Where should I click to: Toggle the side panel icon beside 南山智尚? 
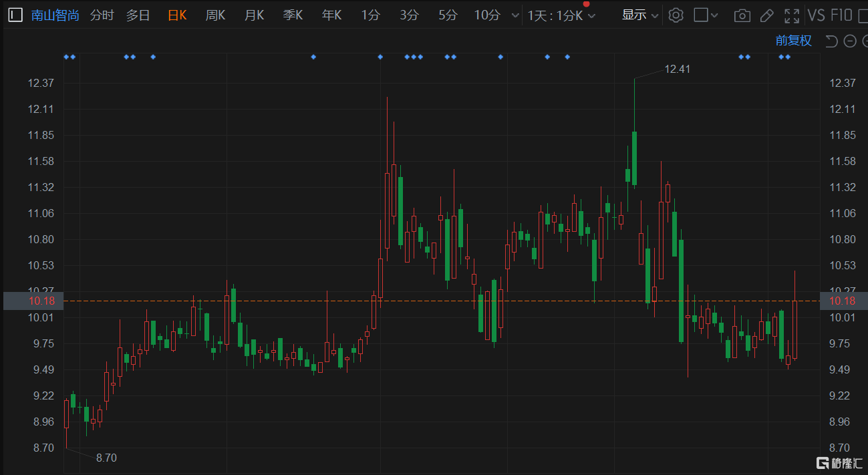click(x=15, y=15)
